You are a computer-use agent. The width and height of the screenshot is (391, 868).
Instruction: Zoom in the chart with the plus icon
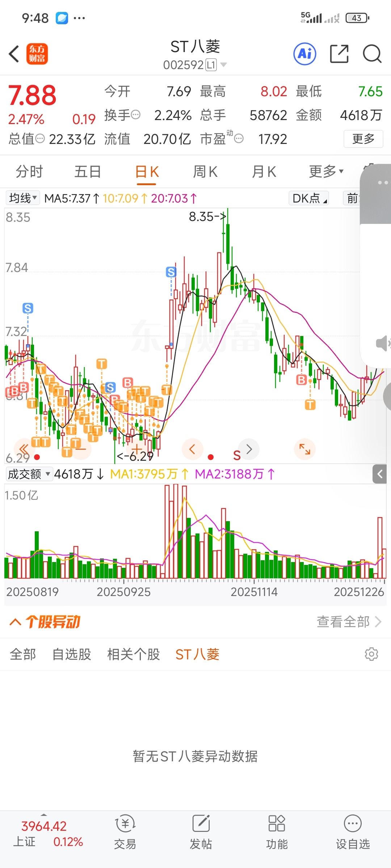tap(137, 450)
